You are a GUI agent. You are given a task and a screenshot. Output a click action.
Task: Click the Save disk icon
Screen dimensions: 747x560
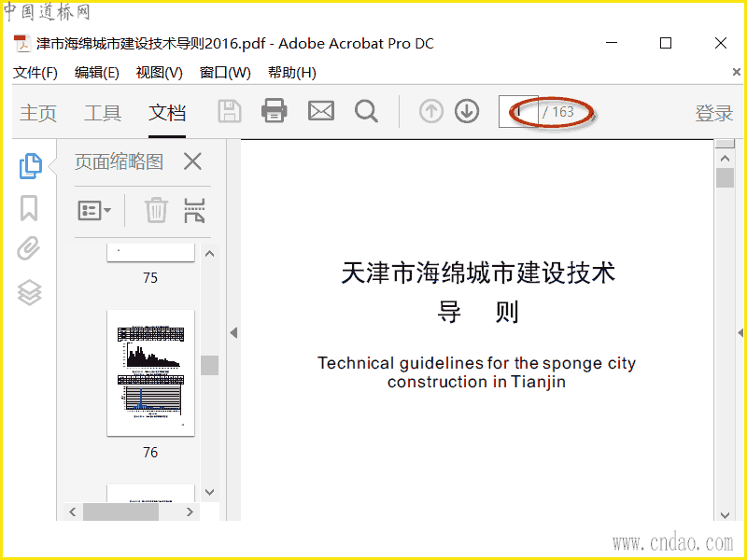coord(230,112)
